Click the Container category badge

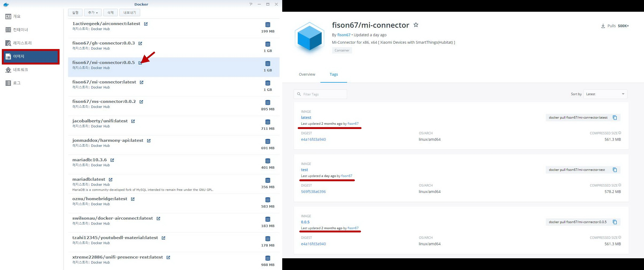pyautogui.click(x=342, y=50)
